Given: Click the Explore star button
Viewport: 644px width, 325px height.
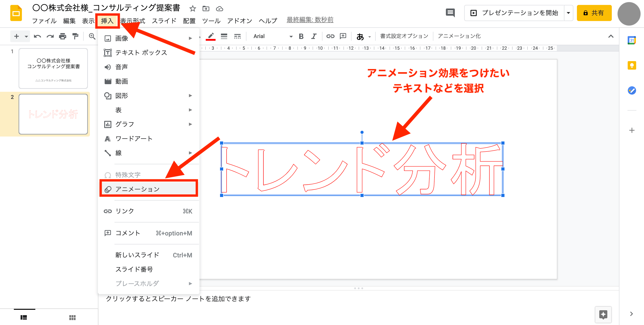Looking at the screenshot, I should pos(603,314).
